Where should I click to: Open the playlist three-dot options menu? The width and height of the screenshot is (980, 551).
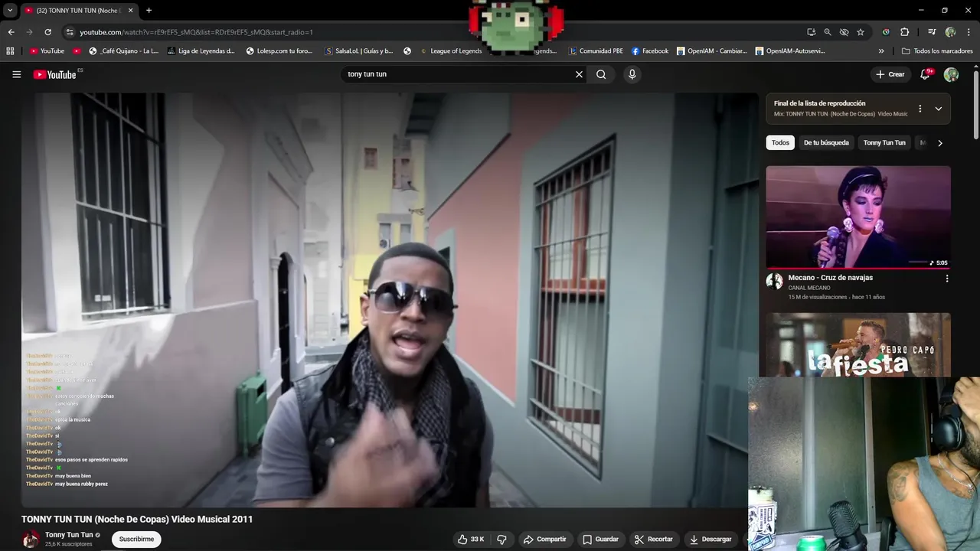(x=920, y=109)
